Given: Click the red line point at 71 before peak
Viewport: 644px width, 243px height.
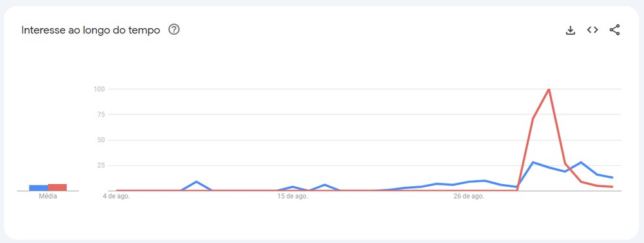Looking at the screenshot, I should pyautogui.click(x=533, y=119).
